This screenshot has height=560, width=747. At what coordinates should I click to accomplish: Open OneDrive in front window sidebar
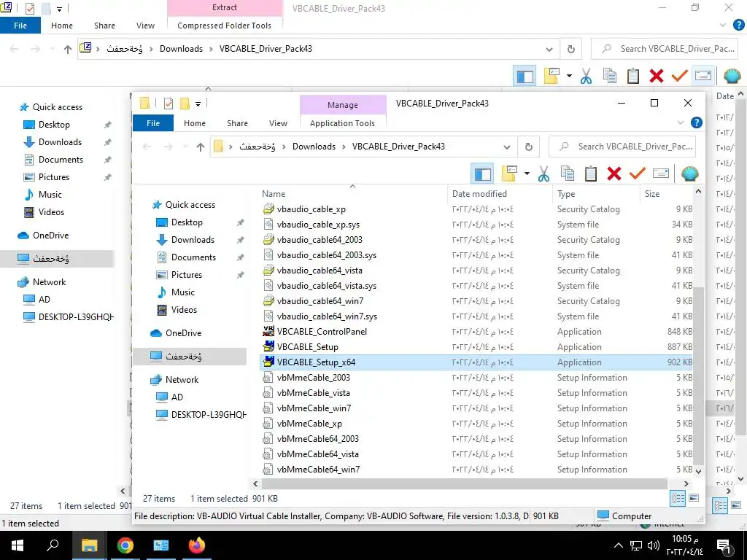click(183, 333)
